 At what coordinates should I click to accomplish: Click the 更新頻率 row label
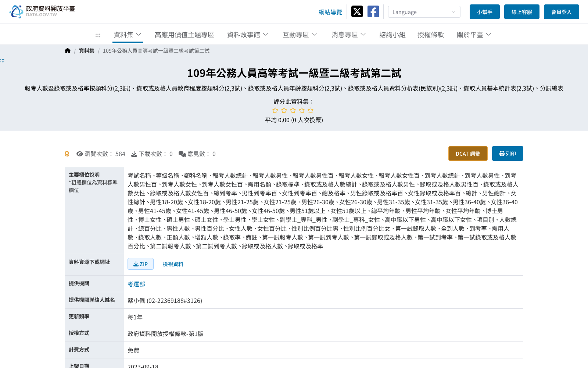tap(79, 316)
